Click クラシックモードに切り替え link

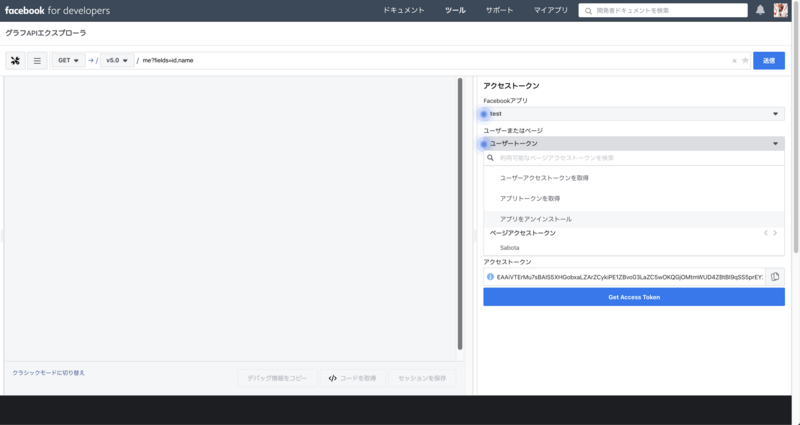[x=48, y=373]
